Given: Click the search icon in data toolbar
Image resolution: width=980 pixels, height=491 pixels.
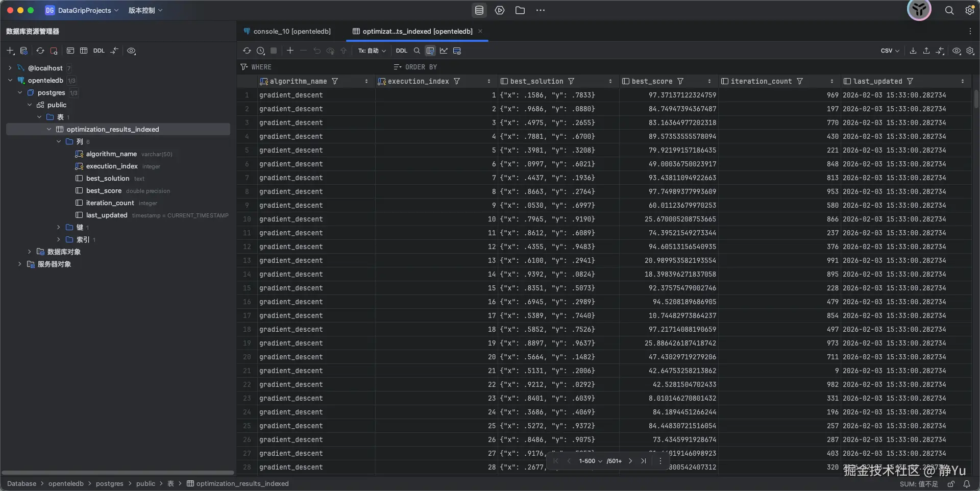Looking at the screenshot, I should click(x=417, y=51).
